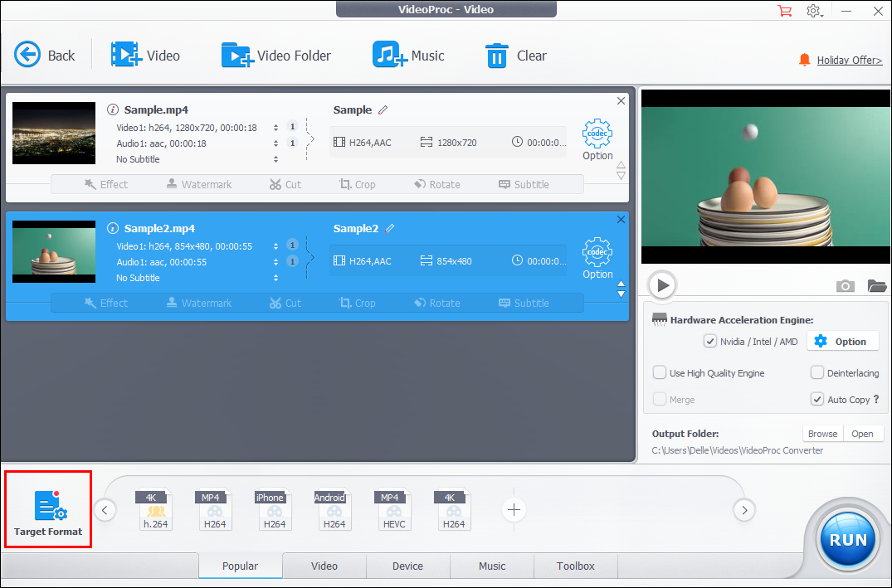Add a new format with plus button
The width and height of the screenshot is (892, 588).
(514, 509)
